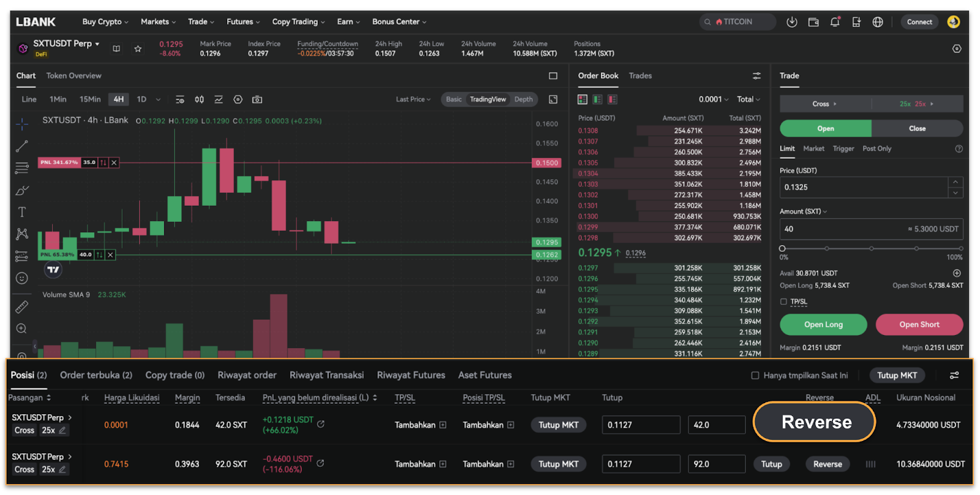The width and height of the screenshot is (980, 495).
Task: Expand the Buy Crypto menu
Action: click(x=105, y=22)
